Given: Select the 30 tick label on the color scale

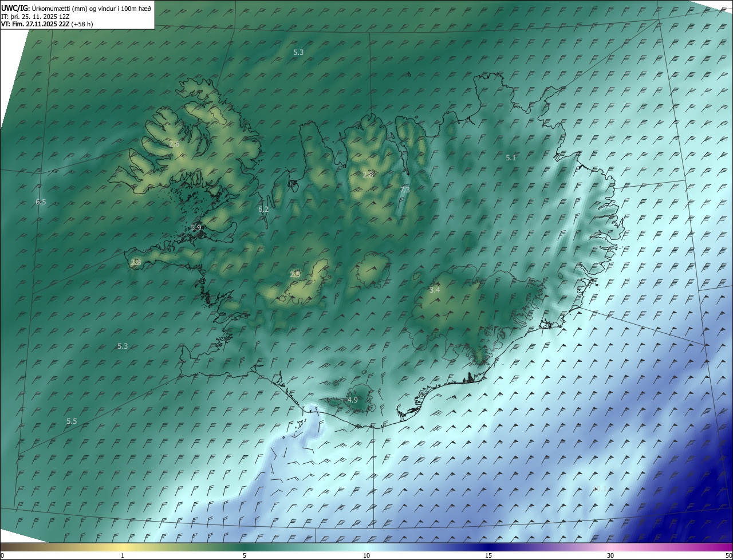Looking at the screenshot, I should [610, 556].
